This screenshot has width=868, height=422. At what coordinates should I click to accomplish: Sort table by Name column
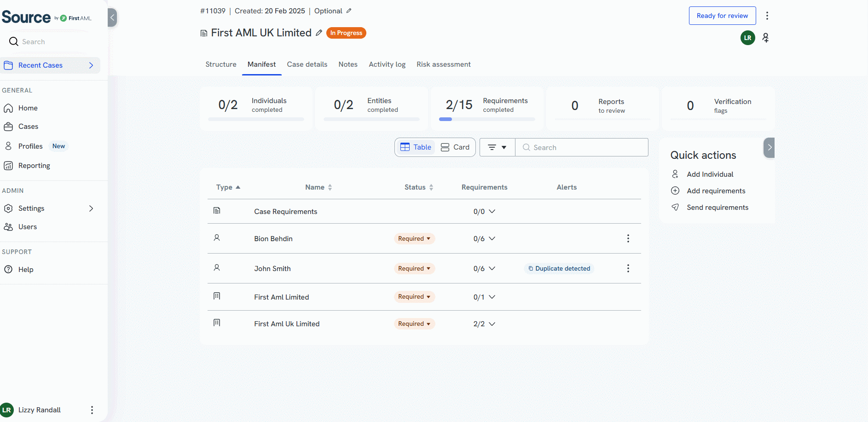click(318, 187)
